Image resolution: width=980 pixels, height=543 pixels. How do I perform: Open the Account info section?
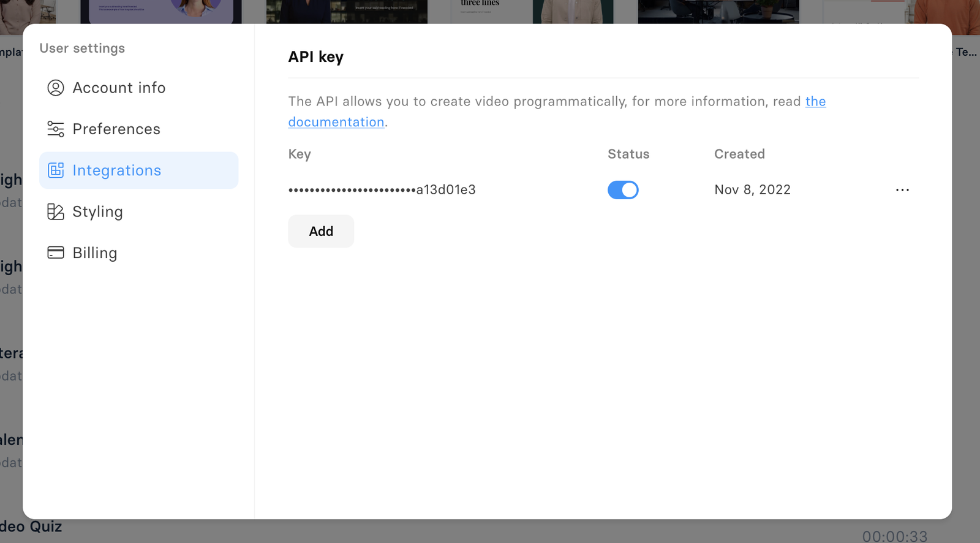[x=119, y=88]
